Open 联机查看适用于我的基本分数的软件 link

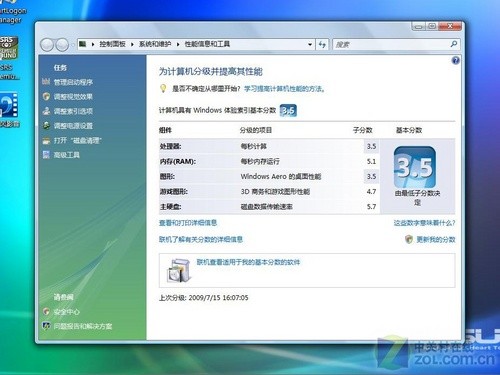(248, 262)
